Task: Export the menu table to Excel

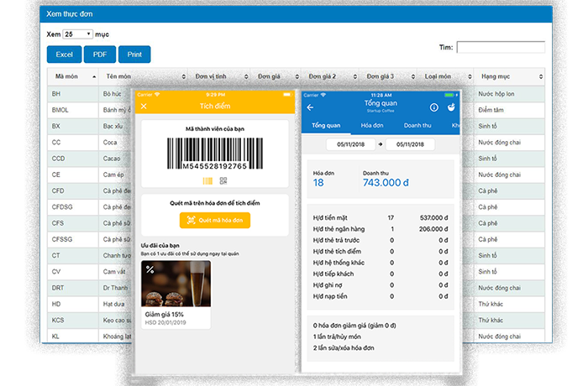Action: tap(64, 55)
